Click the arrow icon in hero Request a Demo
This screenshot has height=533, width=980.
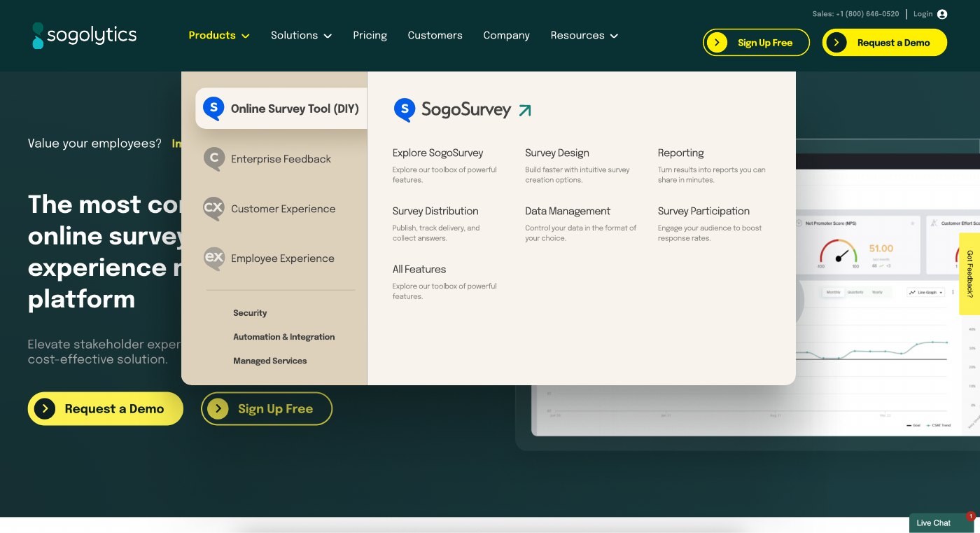click(x=45, y=408)
